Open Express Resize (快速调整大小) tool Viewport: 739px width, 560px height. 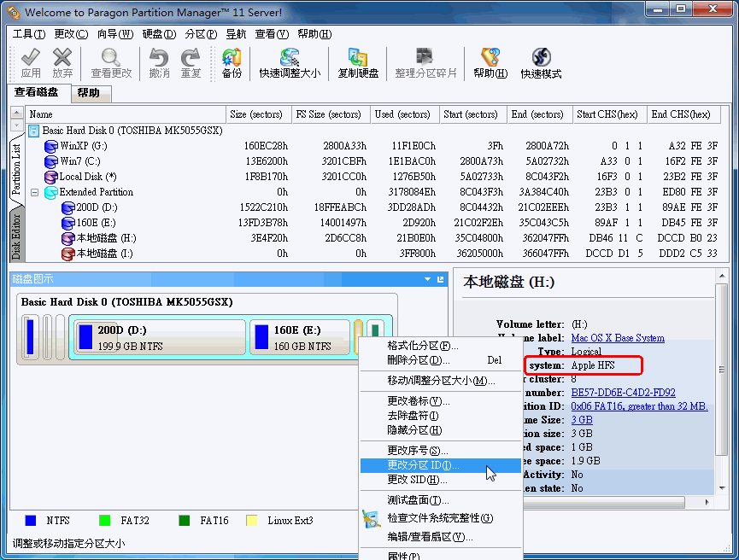coord(290,57)
